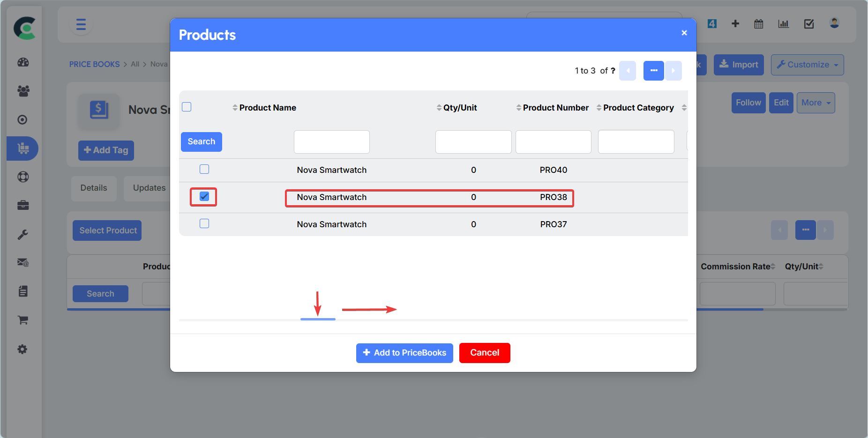This screenshot has width=868, height=438.
Task: Open the shopping cart icon in sidebar
Action: coord(23,320)
